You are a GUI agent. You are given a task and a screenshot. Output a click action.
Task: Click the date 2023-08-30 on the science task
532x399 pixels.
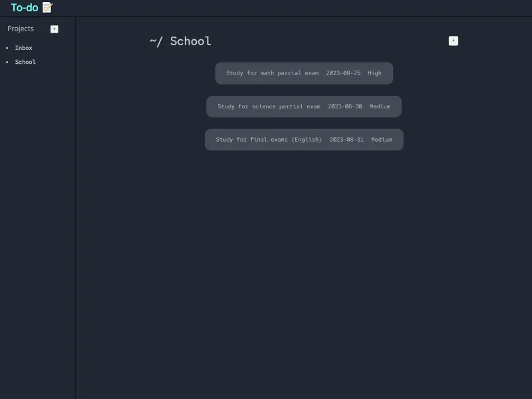[343, 106]
